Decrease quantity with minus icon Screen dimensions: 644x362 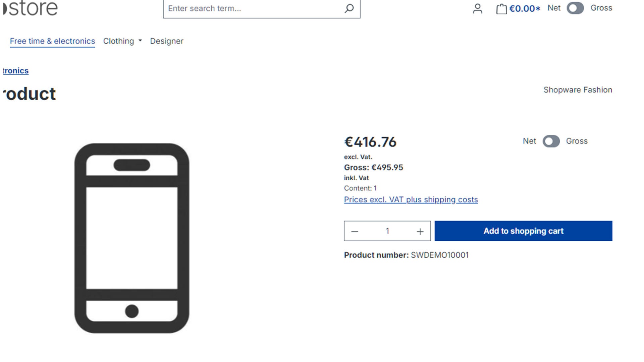click(x=355, y=231)
